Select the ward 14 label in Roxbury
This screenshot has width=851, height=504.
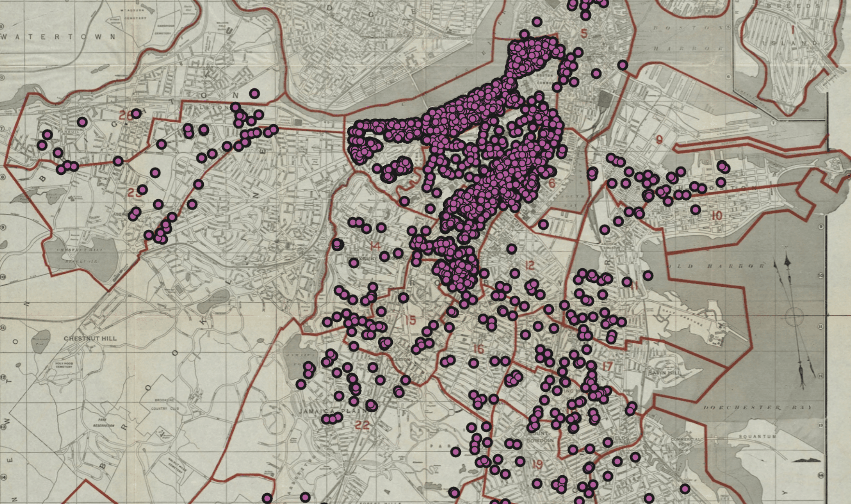(x=375, y=246)
